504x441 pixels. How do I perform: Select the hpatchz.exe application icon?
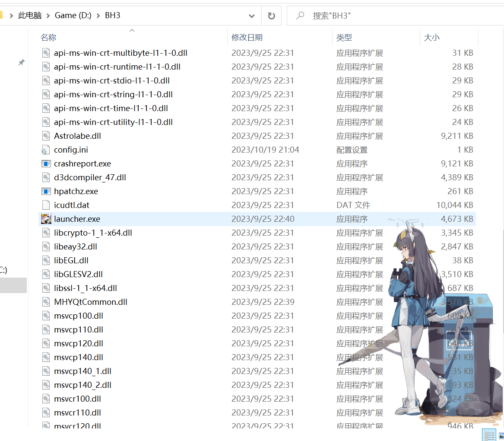(x=46, y=191)
